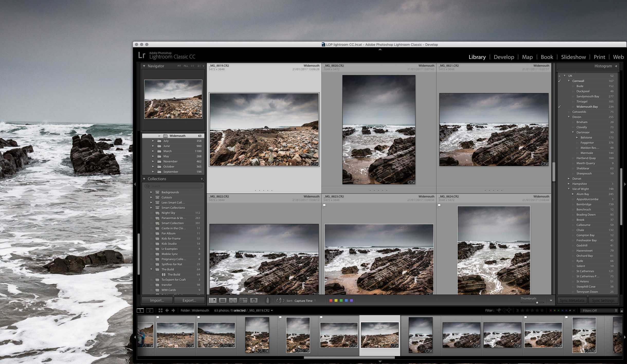Screen dimensions: 627x364
Task: Click The Build collection book icon
Action: coord(164,275)
